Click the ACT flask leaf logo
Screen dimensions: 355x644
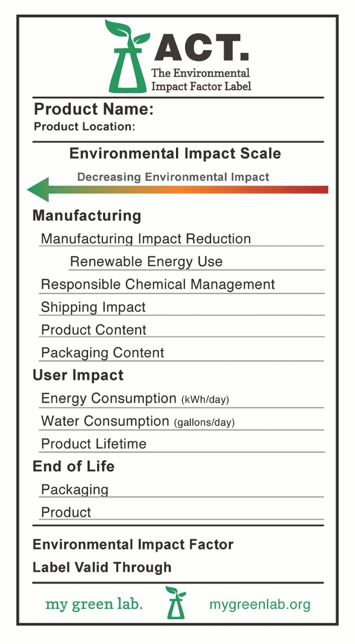tap(127, 56)
